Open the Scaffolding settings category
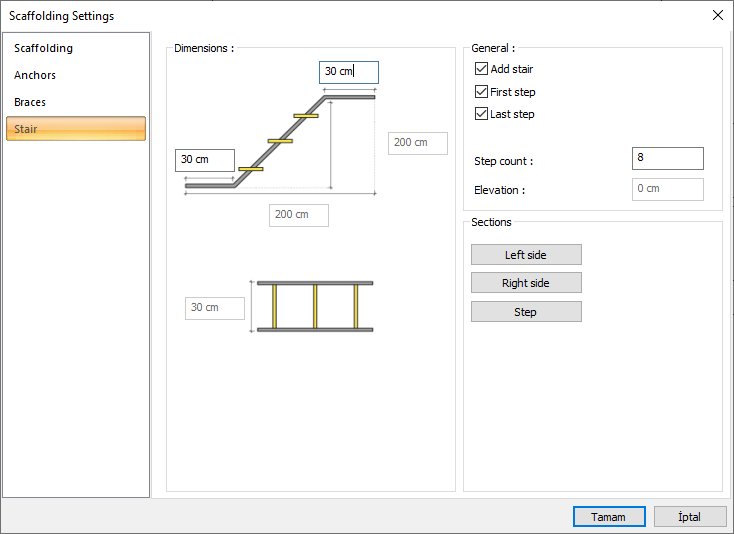Viewport: 734px width, 534px height. tap(44, 48)
